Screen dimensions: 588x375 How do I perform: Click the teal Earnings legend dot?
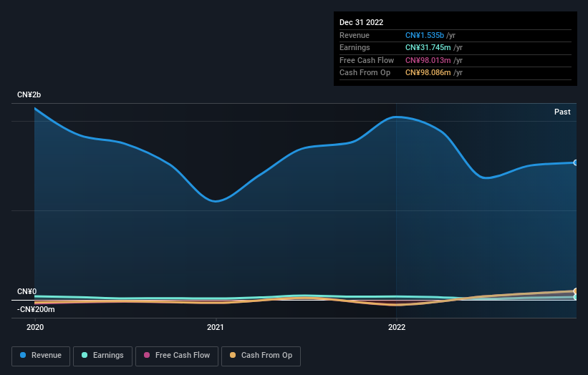click(x=85, y=355)
